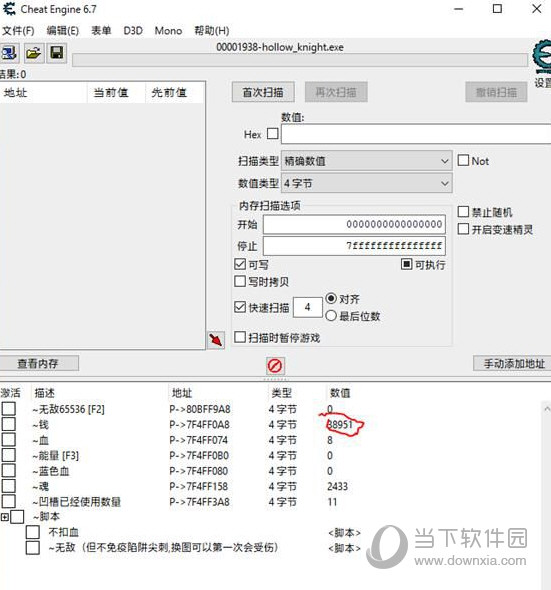Enable the 写时拷贝 checkbox
The width and height of the screenshot is (551, 590).
pos(240,281)
